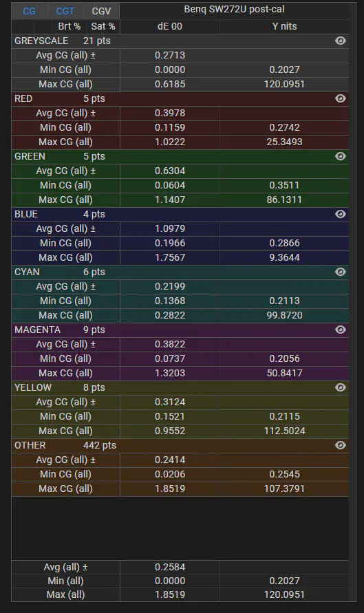364x613 pixels.
Task: Select the CYAN 6 pts header row
Action: tap(180, 272)
